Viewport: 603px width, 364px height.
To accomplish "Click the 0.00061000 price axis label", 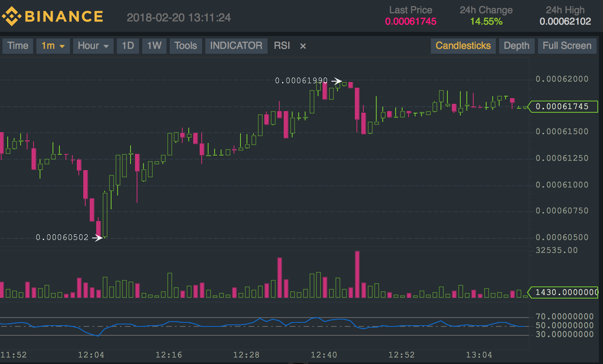I will (x=562, y=185).
